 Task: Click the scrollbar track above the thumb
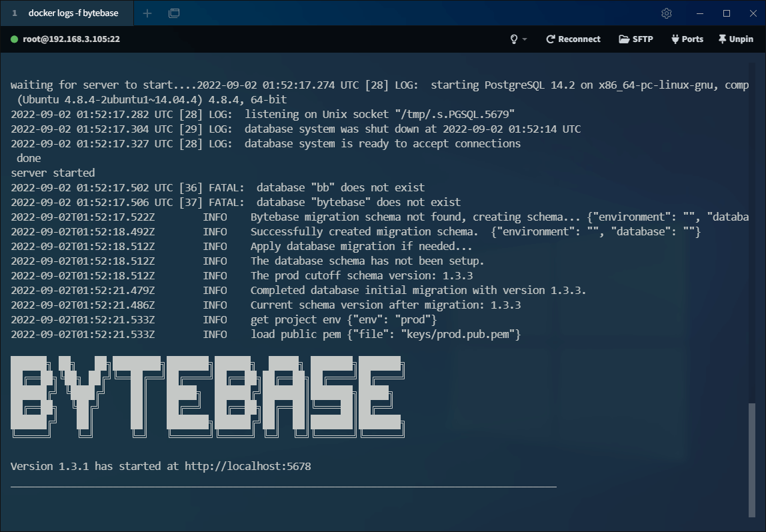click(752, 233)
